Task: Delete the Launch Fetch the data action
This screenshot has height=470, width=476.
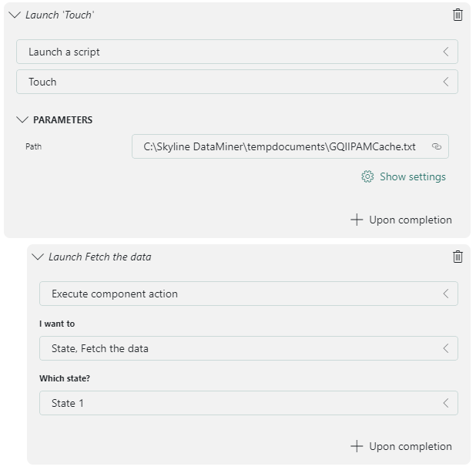Action: (x=458, y=257)
